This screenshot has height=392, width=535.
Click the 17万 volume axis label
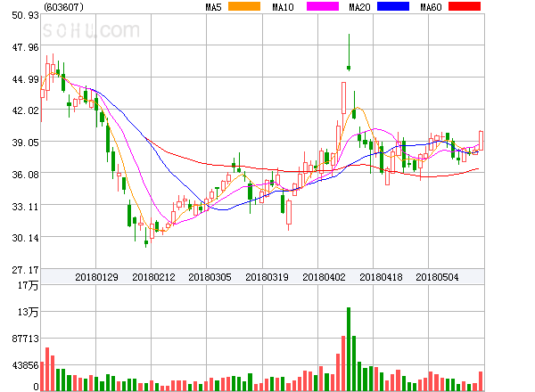pyautogui.click(x=29, y=285)
